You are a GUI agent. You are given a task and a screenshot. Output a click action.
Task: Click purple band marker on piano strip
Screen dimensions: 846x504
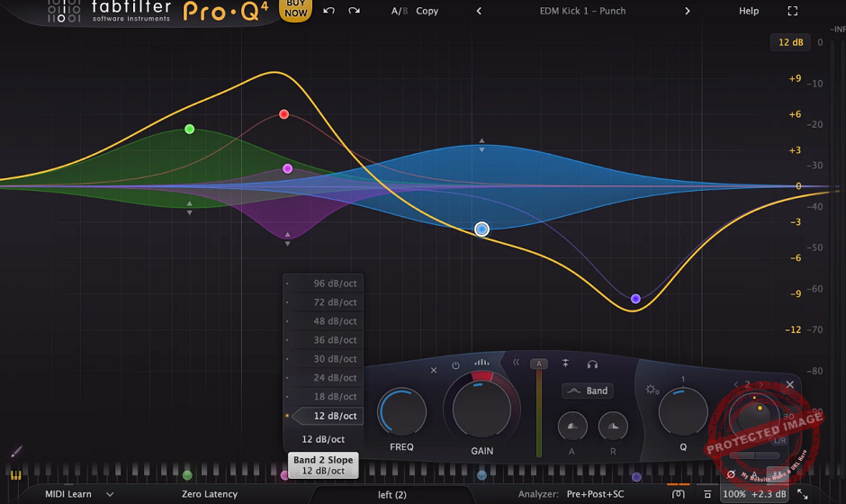click(x=636, y=477)
